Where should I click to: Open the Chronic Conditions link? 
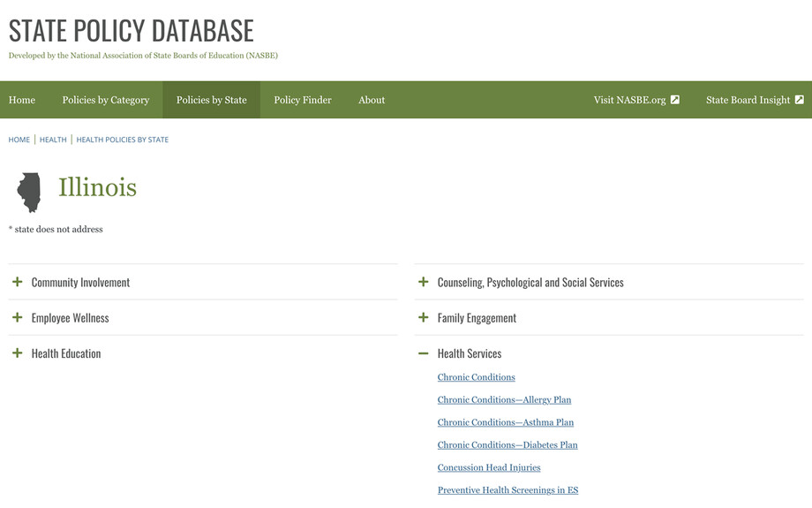click(477, 377)
